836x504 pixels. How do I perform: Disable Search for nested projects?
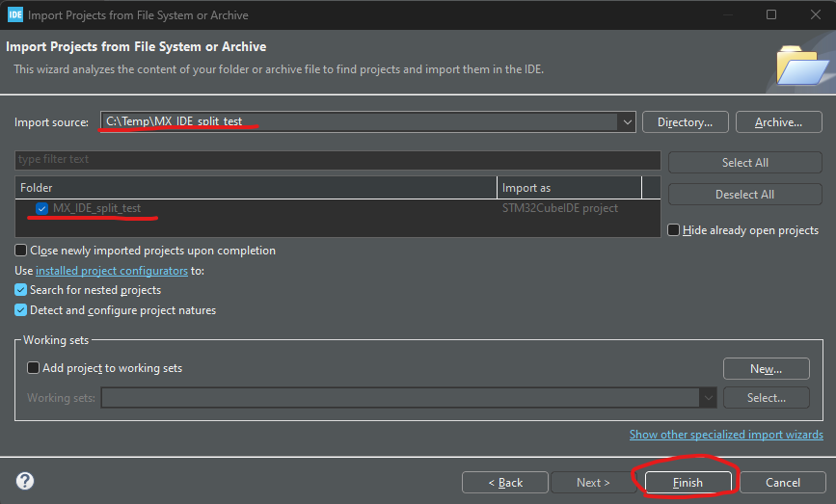point(21,290)
